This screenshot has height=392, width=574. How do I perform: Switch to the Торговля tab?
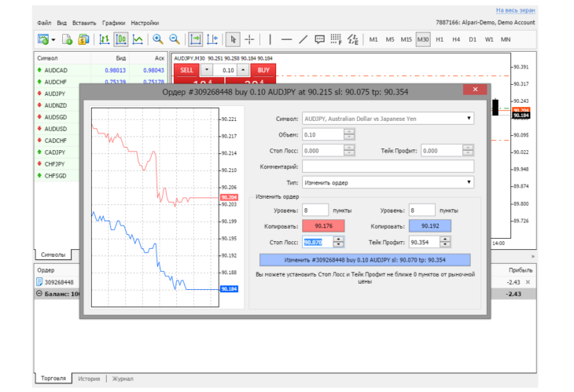(x=53, y=378)
